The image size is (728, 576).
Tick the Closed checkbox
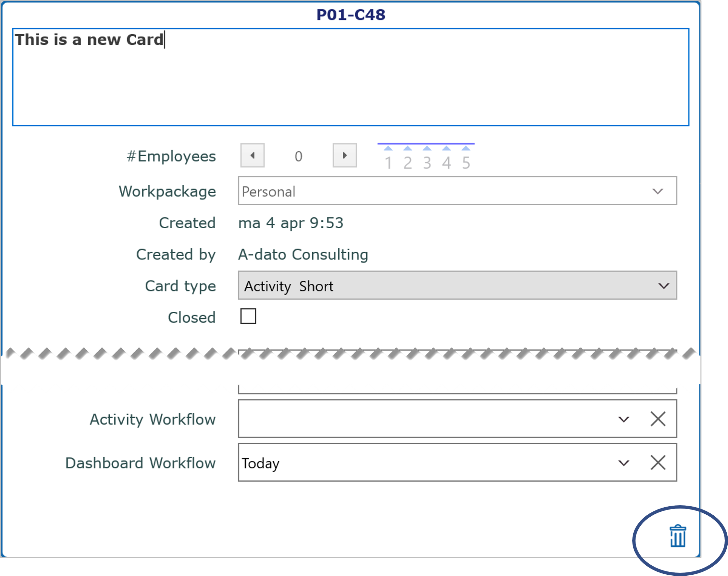248,316
